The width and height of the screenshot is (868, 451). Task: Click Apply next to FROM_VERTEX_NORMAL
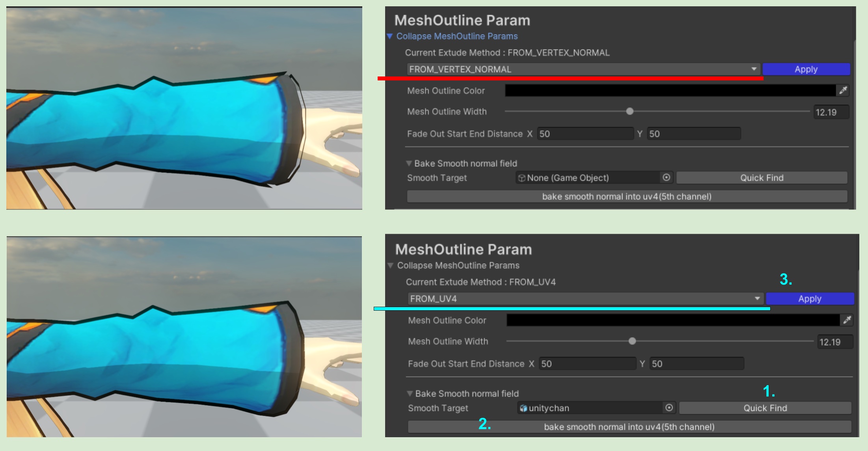tap(806, 69)
